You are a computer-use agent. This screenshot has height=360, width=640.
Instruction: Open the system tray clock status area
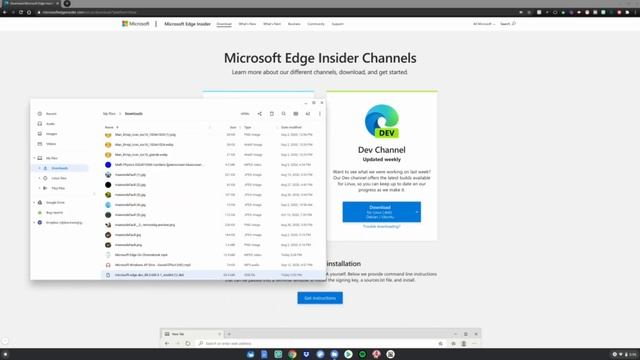pyautogui.click(x=625, y=354)
